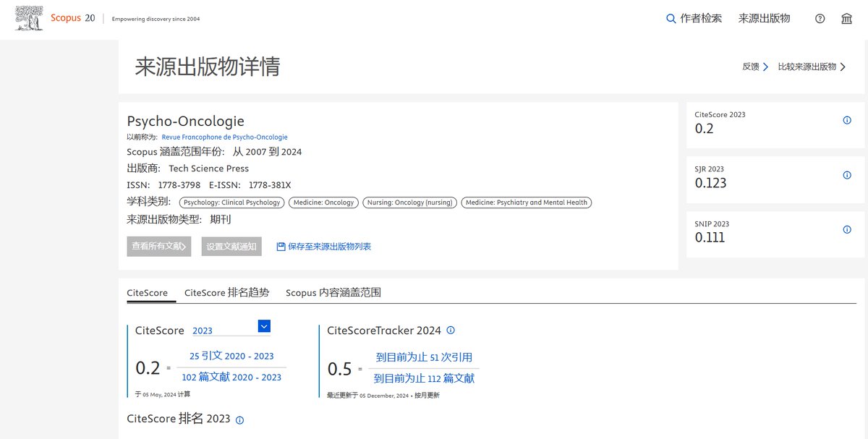This screenshot has height=439, width=868.
Task: Click the CiteScore 2023 info icon
Action: pyautogui.click(x=847, y=121)
